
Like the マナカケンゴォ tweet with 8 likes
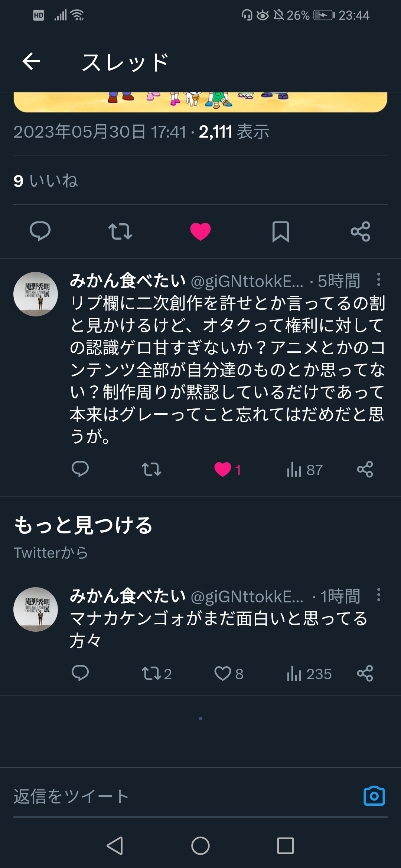(x=229, y=674)
